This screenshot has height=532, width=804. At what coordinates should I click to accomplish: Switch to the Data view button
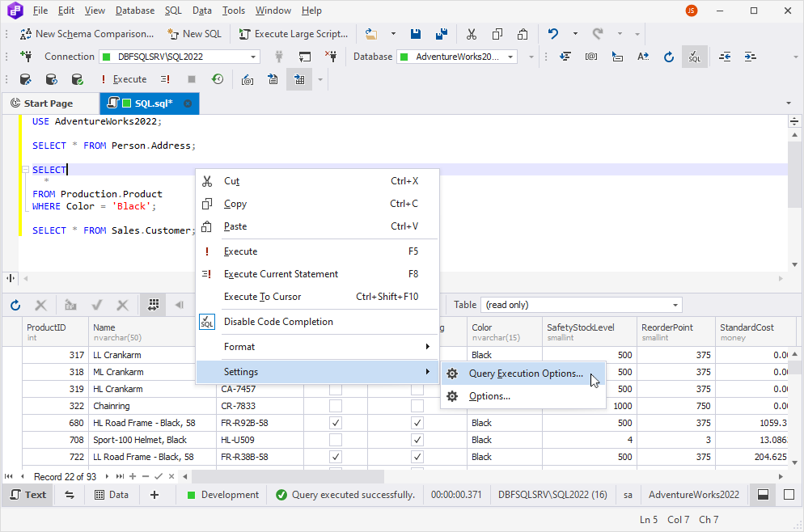point(112,495)
